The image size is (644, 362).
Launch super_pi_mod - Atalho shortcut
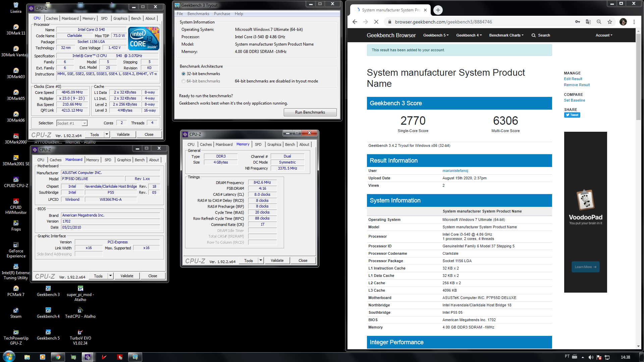click(x=80, y=293)
